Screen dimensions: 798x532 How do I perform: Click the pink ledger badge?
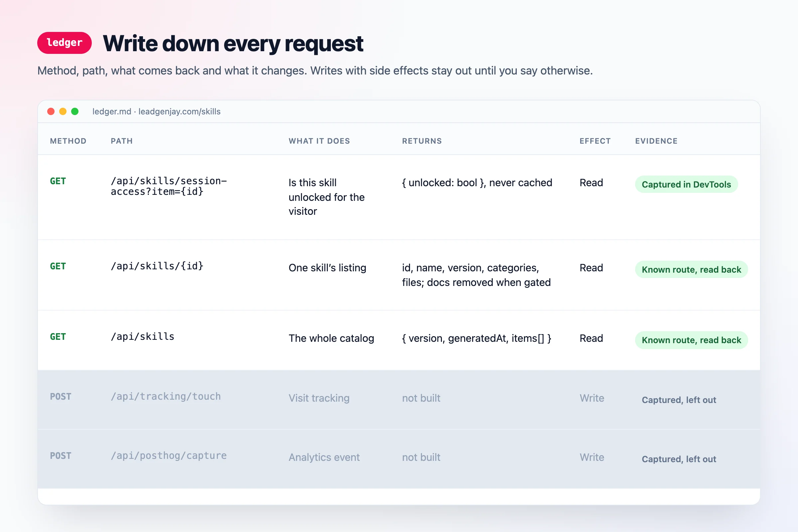65,43
